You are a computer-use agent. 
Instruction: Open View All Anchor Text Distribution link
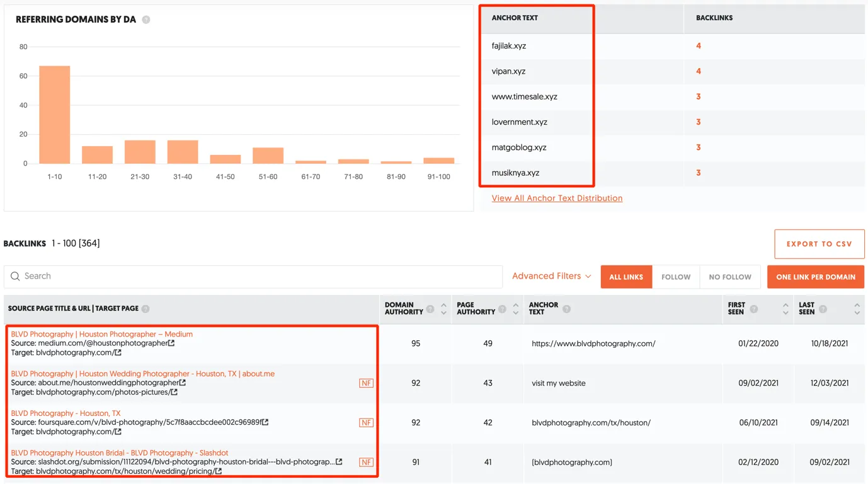pyautogui.click(x=557, y=198)
